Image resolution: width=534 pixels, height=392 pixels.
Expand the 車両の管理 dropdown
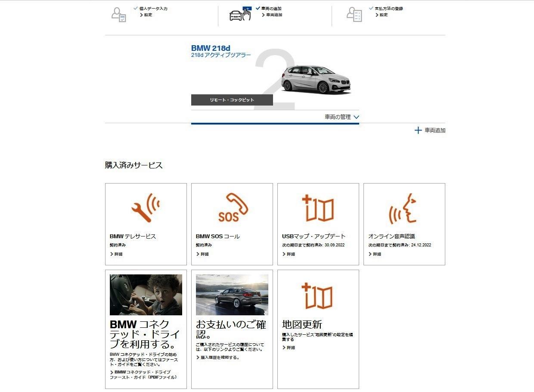tap(342, 117)
